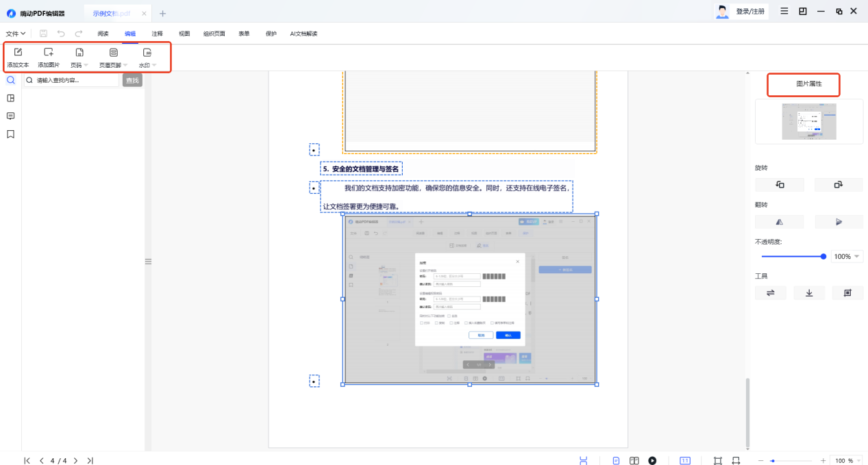Click the search content input field
Screen dimensions: 868x465
[x=71, y=80]
